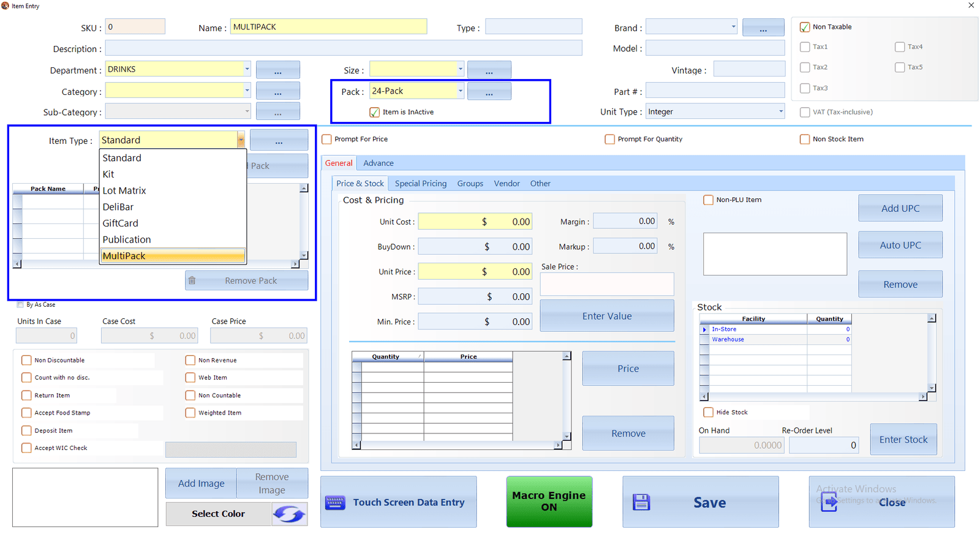Viewport: 980px width, 551px height.
Task: Pick Publication from the Item Type list
Action: pos(173,239)
